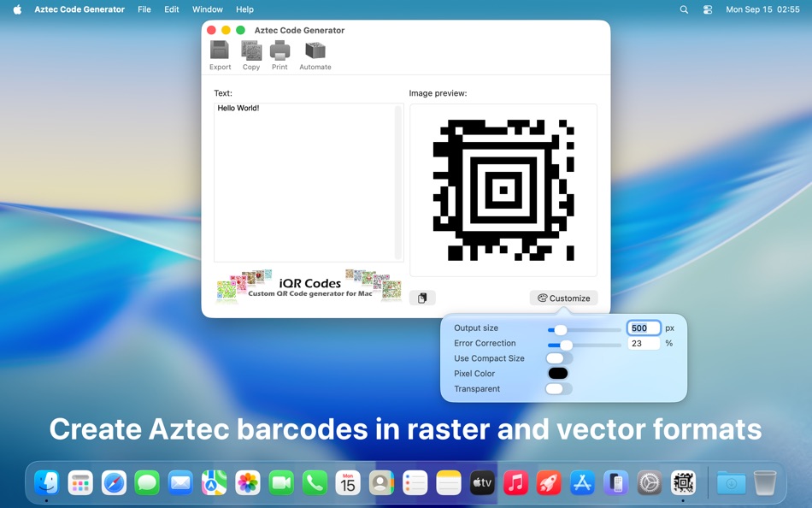Viewport: 812px width, 508px height.
Task: Open the Window menu
Action: (x=207, y=9)
